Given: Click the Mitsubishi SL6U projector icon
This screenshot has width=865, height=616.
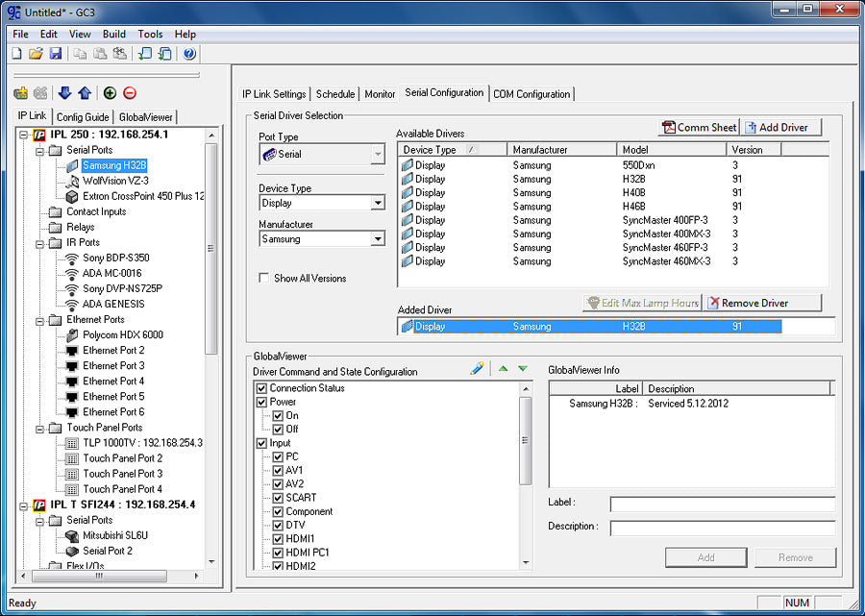Looking at the screenshot, I should 72,535.
